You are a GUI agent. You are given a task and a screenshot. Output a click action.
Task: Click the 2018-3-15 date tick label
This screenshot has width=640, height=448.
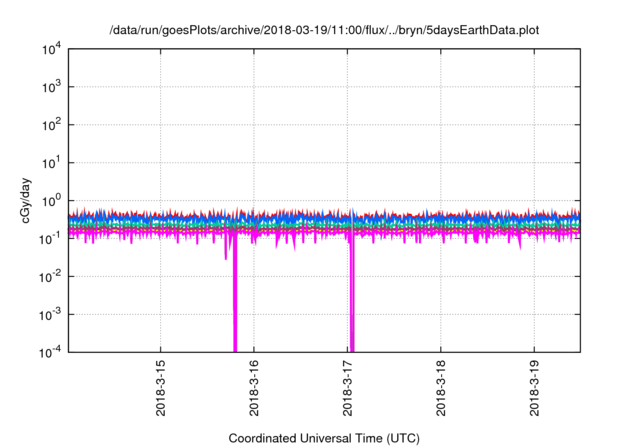[x=160, y=388]
